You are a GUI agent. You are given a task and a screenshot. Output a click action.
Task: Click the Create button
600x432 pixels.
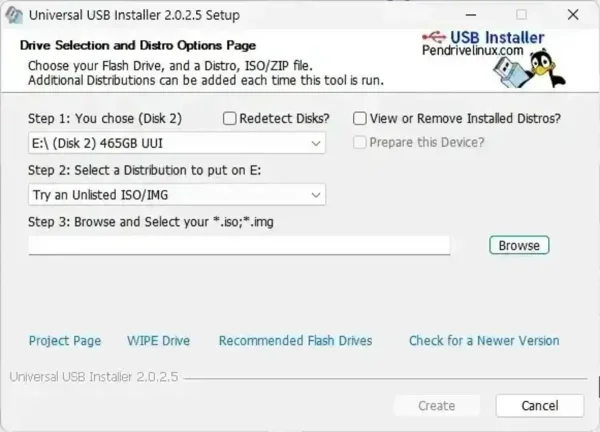[x=437, y=406]
